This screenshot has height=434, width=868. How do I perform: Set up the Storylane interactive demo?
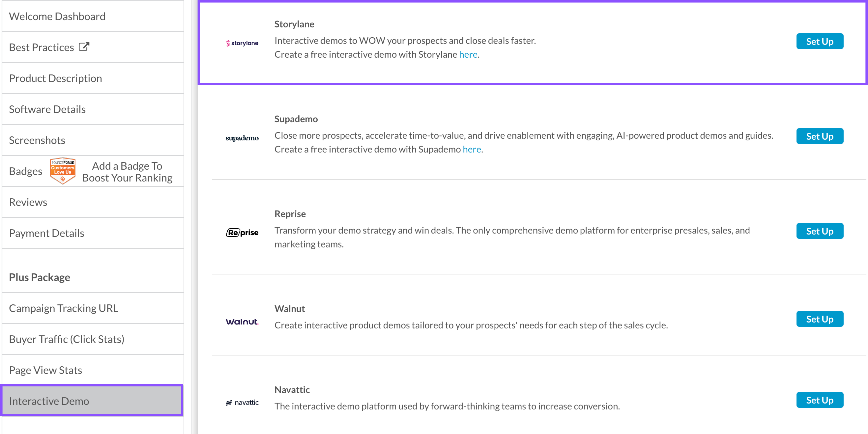click(x=820, y=41)
